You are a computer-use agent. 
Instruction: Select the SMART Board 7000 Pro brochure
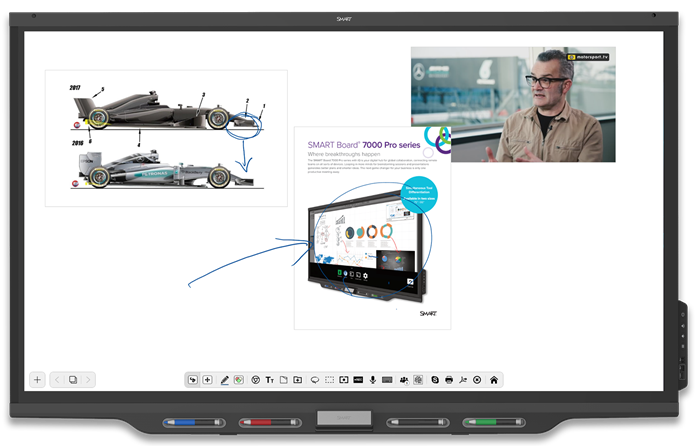(x=372, y=226)
